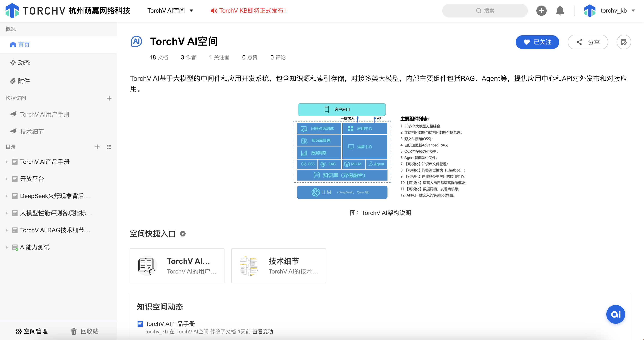This screenshot has width=644, height=340.
Task: Open the TorchV KB即将正式发布 announcement
Action: (x=248, y=10)
